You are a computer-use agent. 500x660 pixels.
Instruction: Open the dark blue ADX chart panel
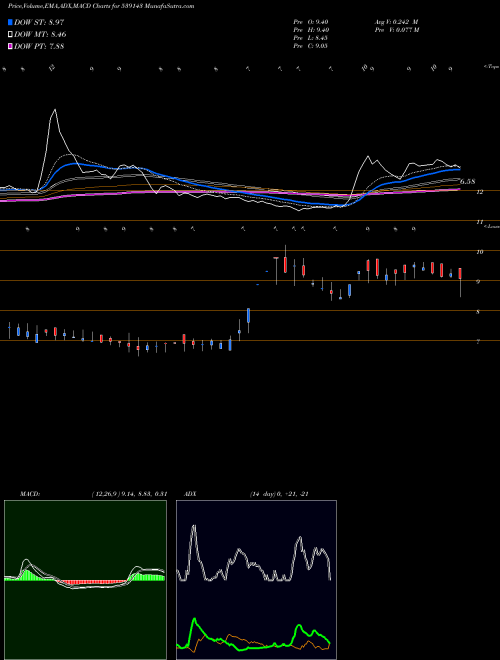click(256, 580)
